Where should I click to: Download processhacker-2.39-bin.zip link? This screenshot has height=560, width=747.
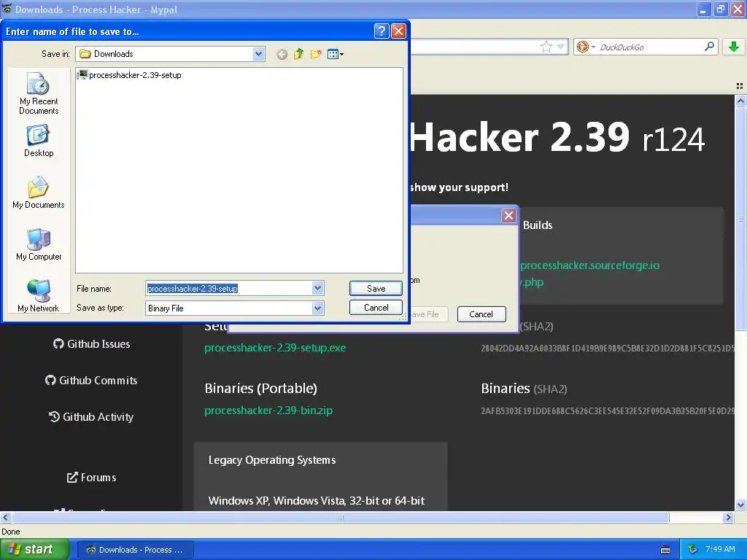click(268, 410)
